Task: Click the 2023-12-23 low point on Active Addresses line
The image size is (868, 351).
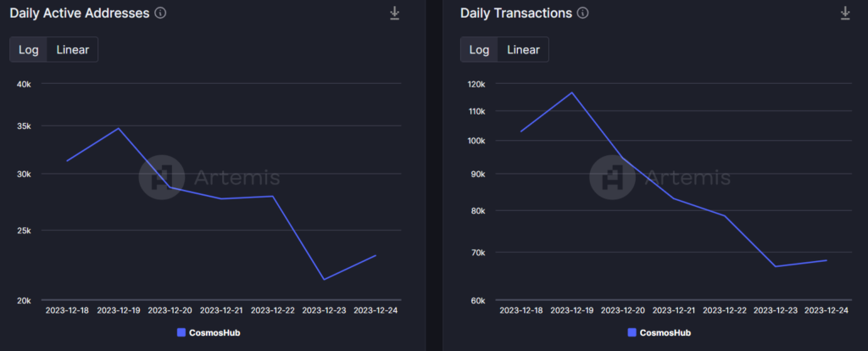Action: [324, 279]
